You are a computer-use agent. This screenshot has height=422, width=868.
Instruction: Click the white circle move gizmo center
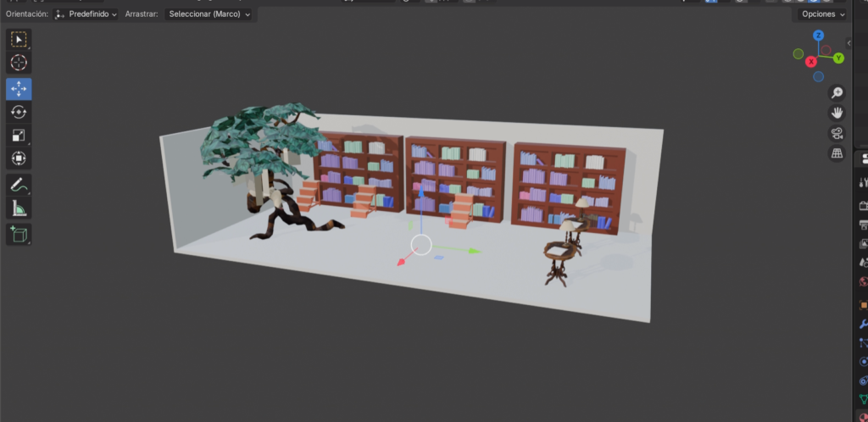tap(421, 244)
